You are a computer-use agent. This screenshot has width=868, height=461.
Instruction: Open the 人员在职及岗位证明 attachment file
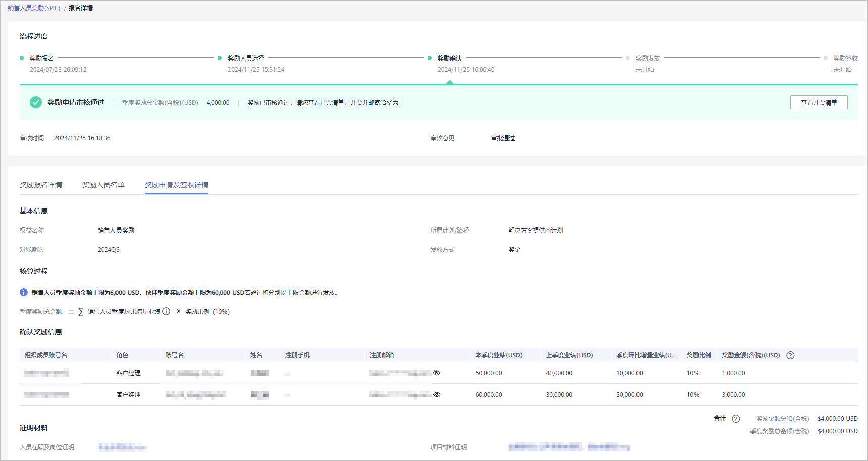[123, 447]
